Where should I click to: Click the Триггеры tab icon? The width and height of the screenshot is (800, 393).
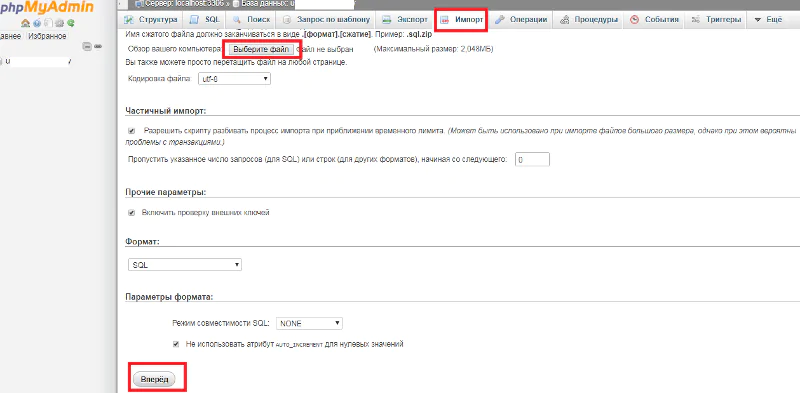coord(695,20)
